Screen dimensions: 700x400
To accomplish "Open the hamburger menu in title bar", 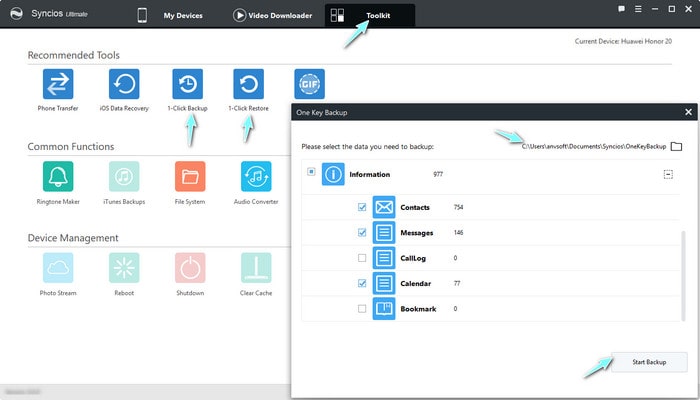I will pos(638,9).
